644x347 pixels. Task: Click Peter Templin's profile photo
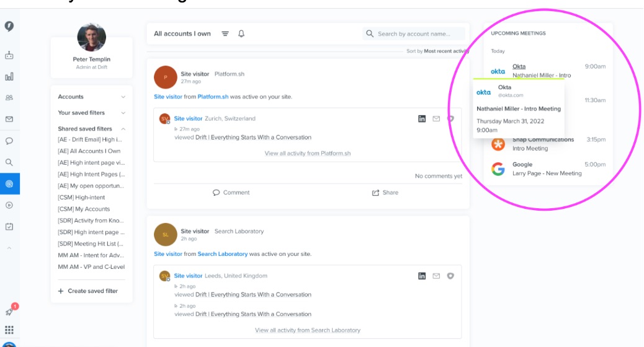(92, 37)
